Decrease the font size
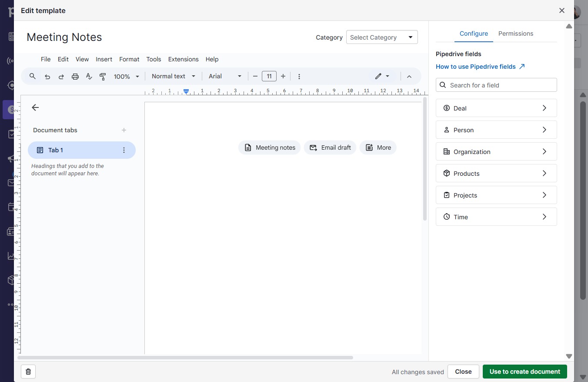The width and height of the screenshot is (588, 382). (255, 76)
